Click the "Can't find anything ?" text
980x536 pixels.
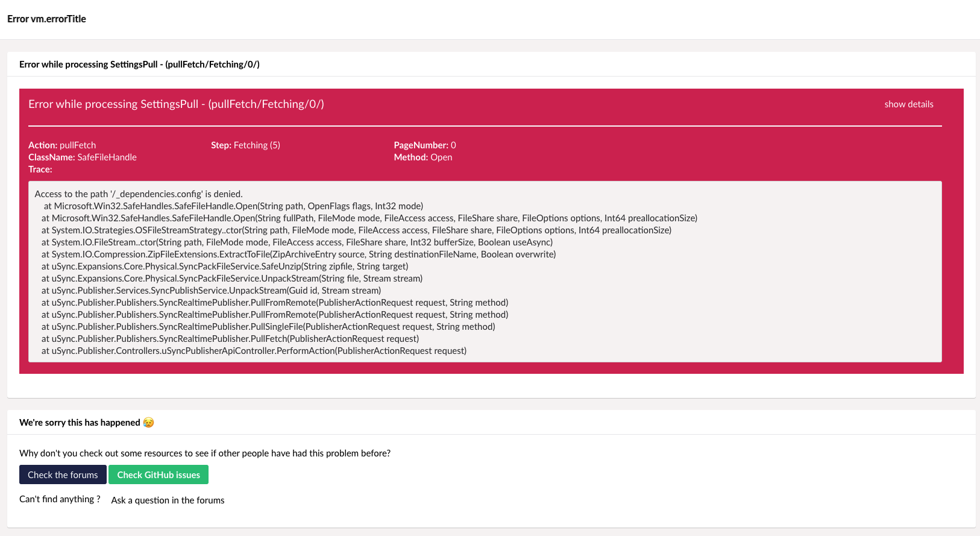pos(60,499)
